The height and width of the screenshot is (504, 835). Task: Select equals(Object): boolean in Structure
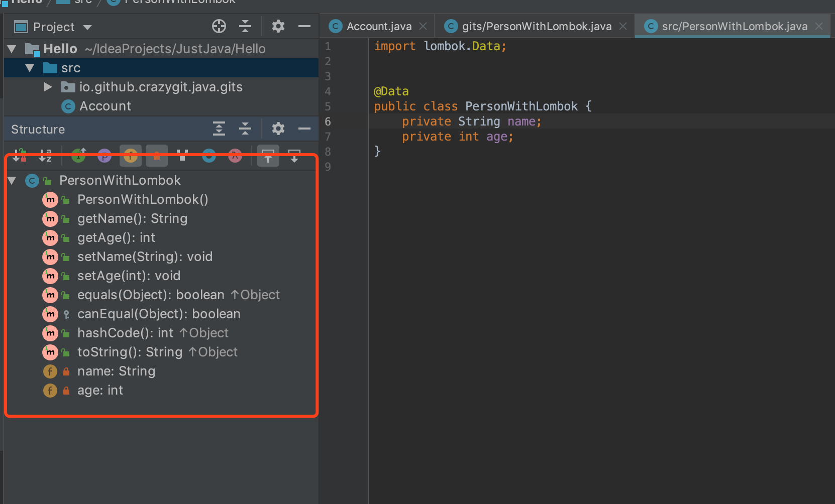tap(151, 295)
